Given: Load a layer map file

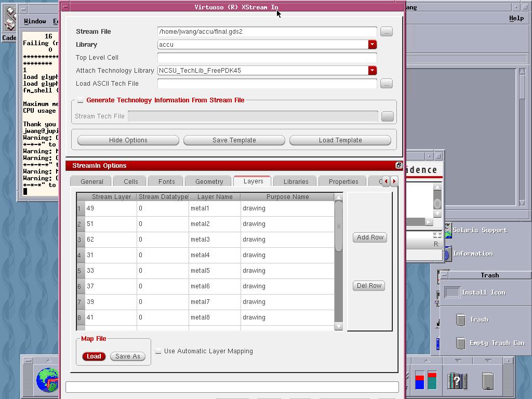Looking at the screenshot, I should tap(94, 356).
